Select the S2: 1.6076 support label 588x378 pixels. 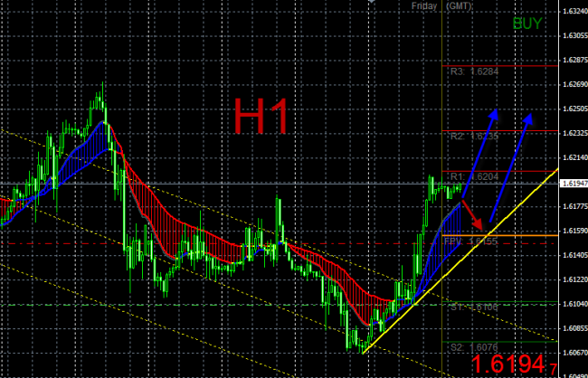(x=474, y=347)
